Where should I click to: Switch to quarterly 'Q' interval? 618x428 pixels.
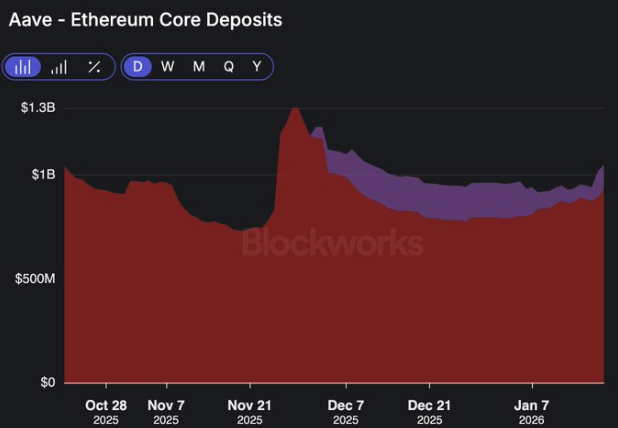229,67
